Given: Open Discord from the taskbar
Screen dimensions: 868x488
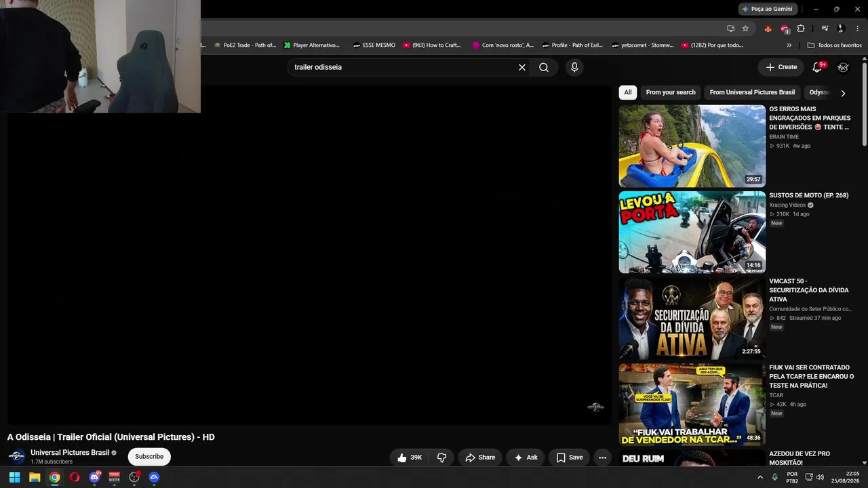Looking at the screenshot, I should click(x=94, y=477).
